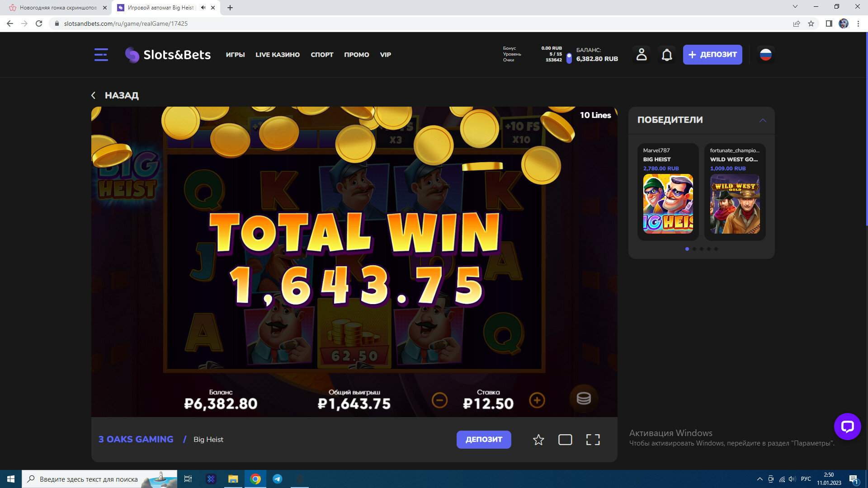The height and width of the screenshot is (488, 868).
Task: Increase the bet with plus button
Action: 537,400
